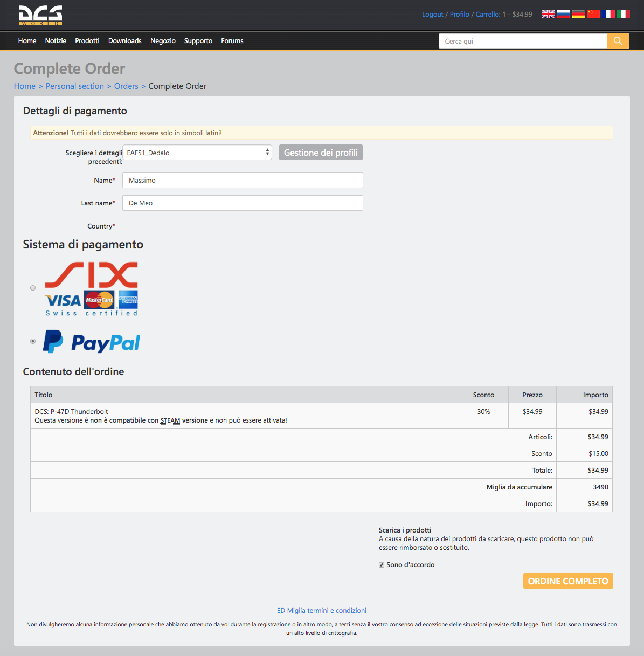Screen dimensions: 644x656
Task: Click the Logout link
Action: [433, 15]
